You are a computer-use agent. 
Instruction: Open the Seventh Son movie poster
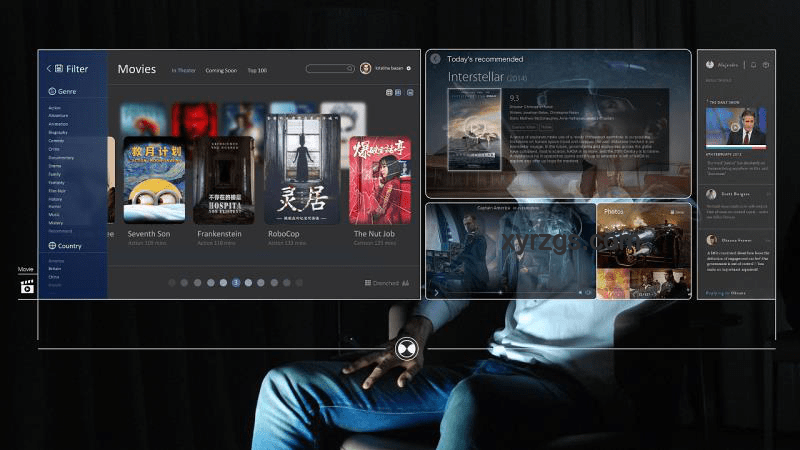pos(154,180)
